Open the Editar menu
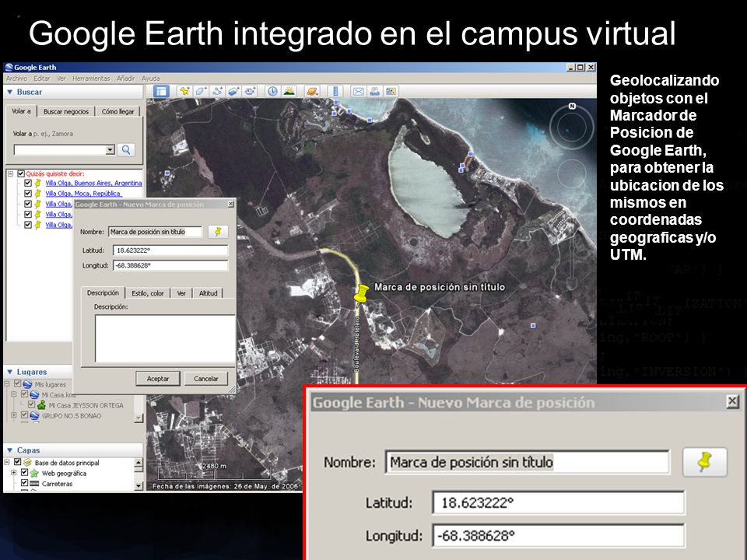This screenshot has width=747, height=560. pyautogui.click(x=41, y=78)
